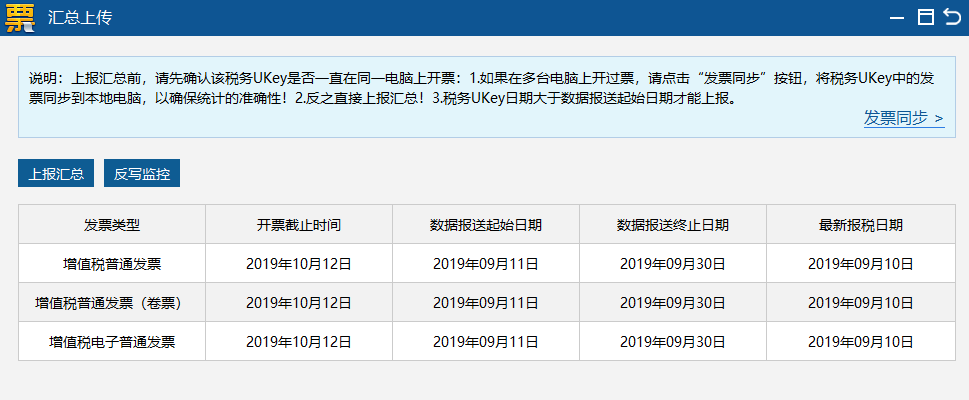Click 最新报税日期 cell of 增值税电子普通发票 row
Screen dimensions: 969x400
[x=860, y=342]
